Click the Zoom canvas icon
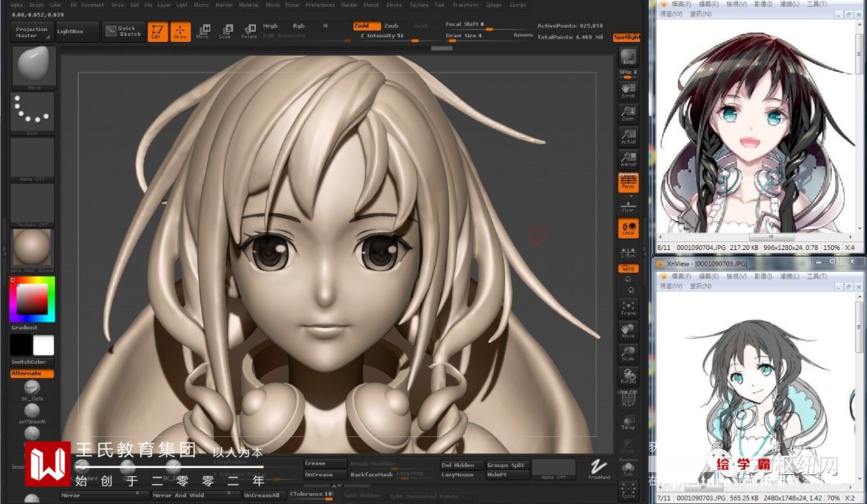Viewport: 867px width, 504px height. pyautogui.click(x=629, y=112)
